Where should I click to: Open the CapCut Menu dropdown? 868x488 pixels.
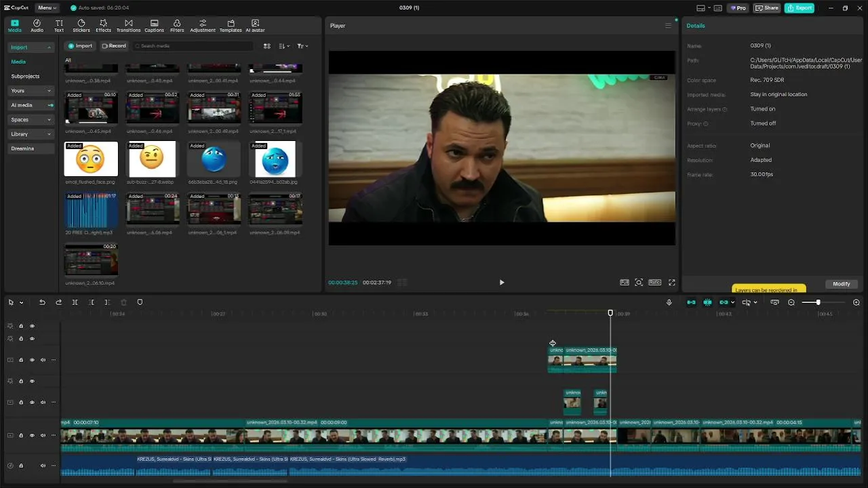(46, 8)
